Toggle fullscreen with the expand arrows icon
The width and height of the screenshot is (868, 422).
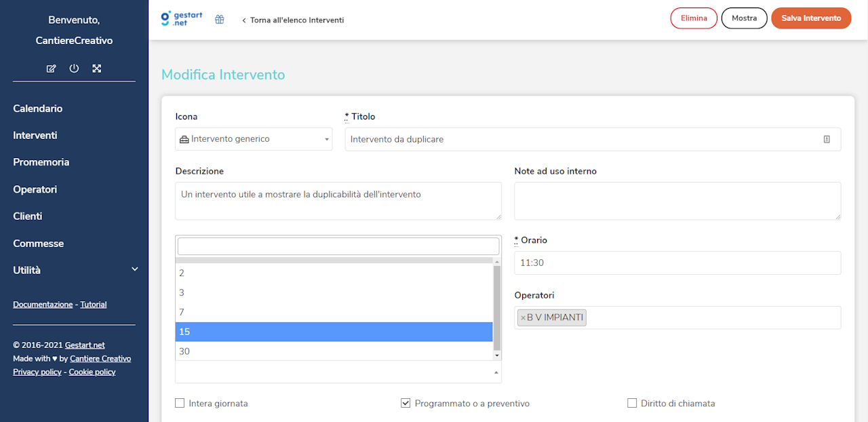pyautogui.click(x=96, y=68)
